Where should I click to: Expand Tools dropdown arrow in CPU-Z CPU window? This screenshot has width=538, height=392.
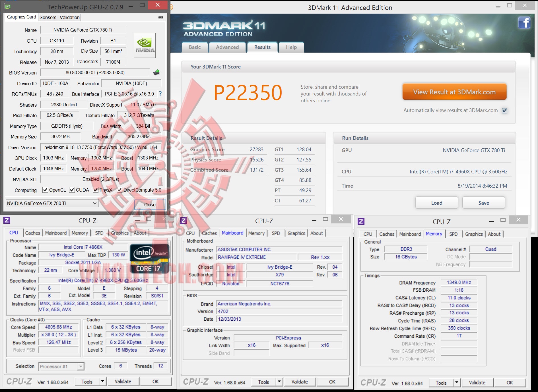click(x=103, y=381)
